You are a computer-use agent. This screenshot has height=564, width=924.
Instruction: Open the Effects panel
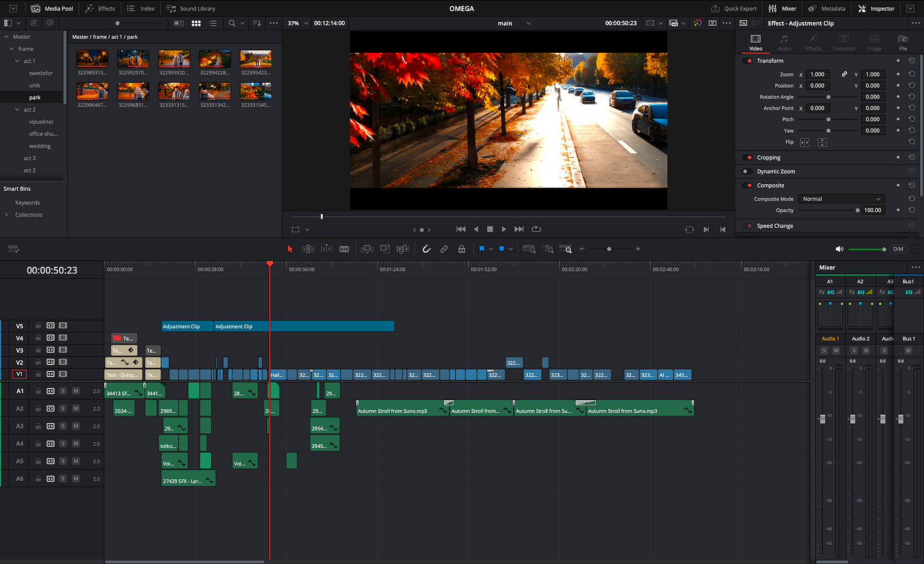(100, 9)
